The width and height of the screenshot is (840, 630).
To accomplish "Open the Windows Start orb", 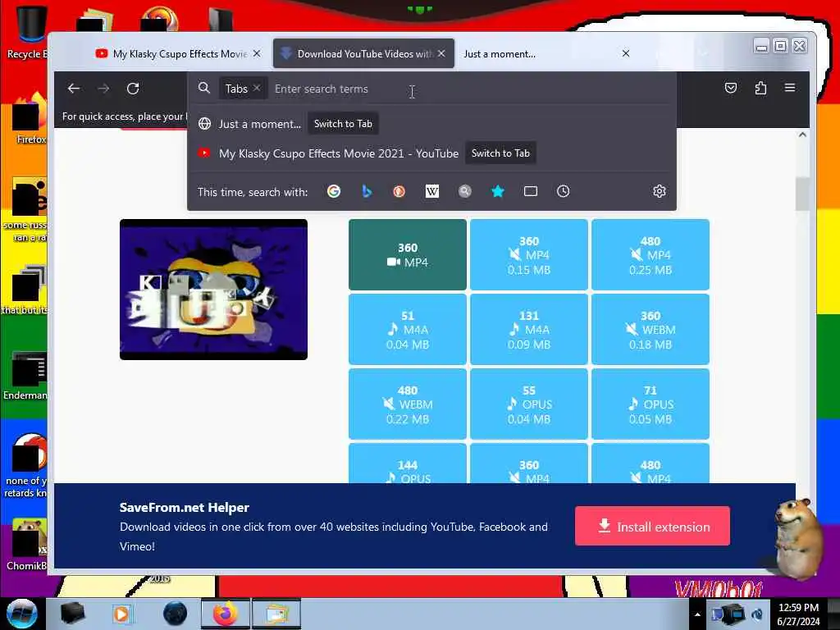I will click(22, 614).
